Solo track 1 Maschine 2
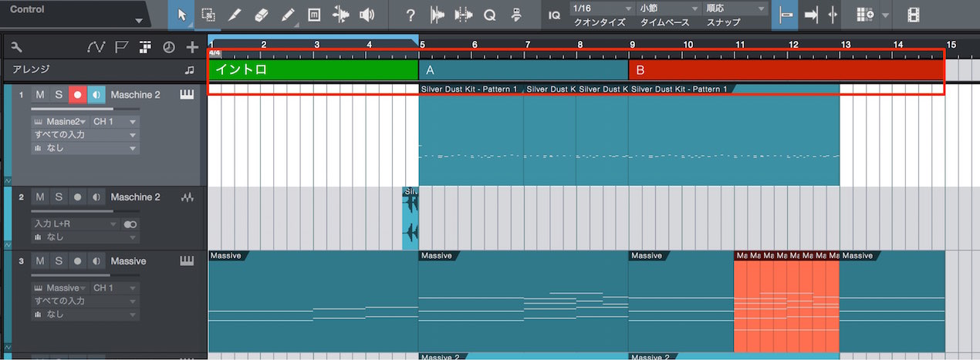The width and height of the screenshot is (980, 360). click(x=59, y=95)
